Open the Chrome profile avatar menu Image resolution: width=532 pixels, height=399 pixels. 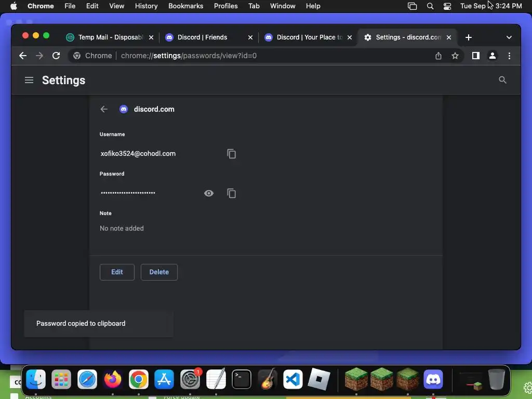click(493, 56)
